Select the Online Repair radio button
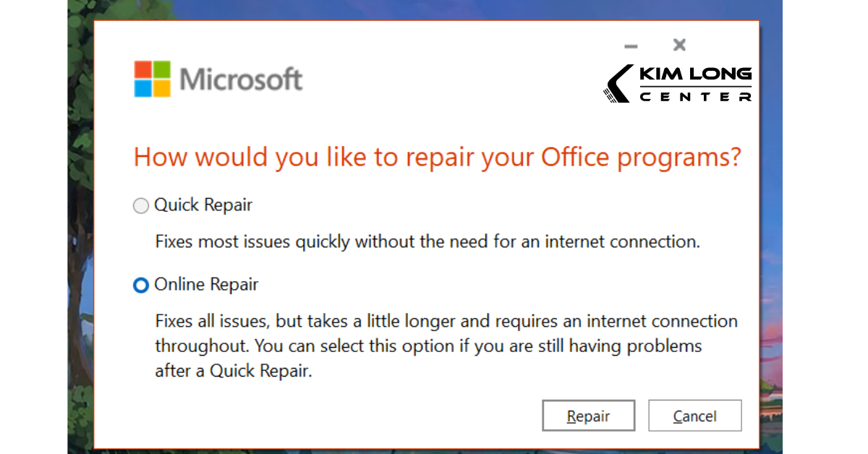The width and height of the screenshot is (868, 454). [140, 286]
